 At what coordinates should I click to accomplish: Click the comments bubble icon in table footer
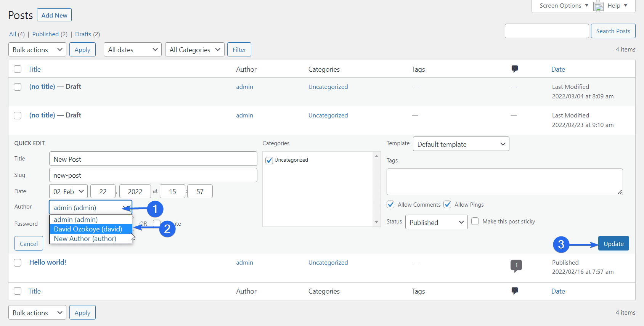pyautogui.click(x=514, y=291)
